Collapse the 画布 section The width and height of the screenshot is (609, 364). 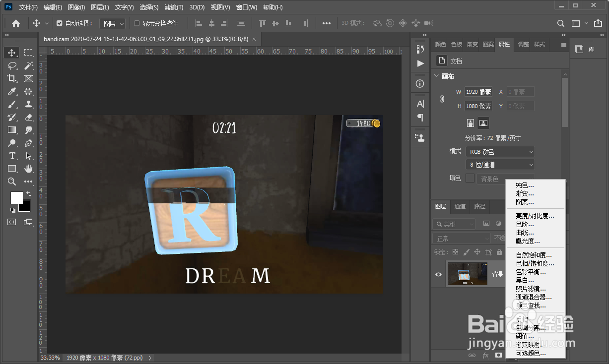436,76
